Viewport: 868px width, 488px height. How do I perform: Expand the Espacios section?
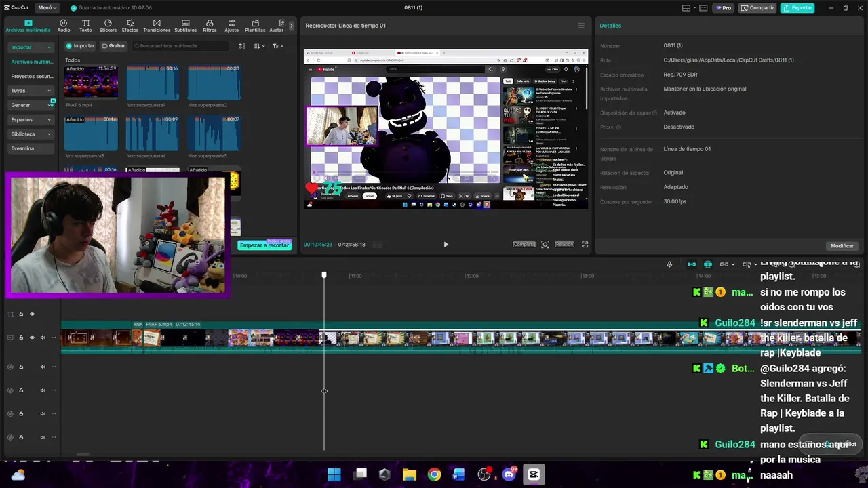[x=31, y=119]
